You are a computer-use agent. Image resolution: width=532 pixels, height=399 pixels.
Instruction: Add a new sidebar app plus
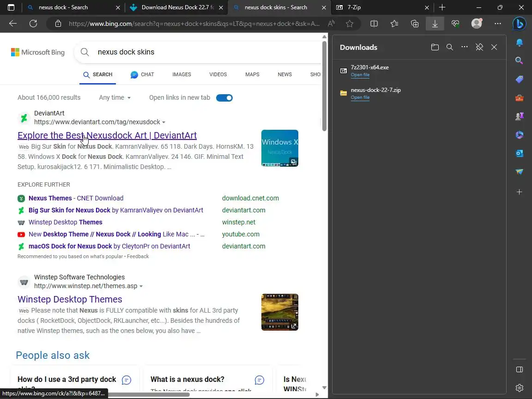tap(519, 192)
